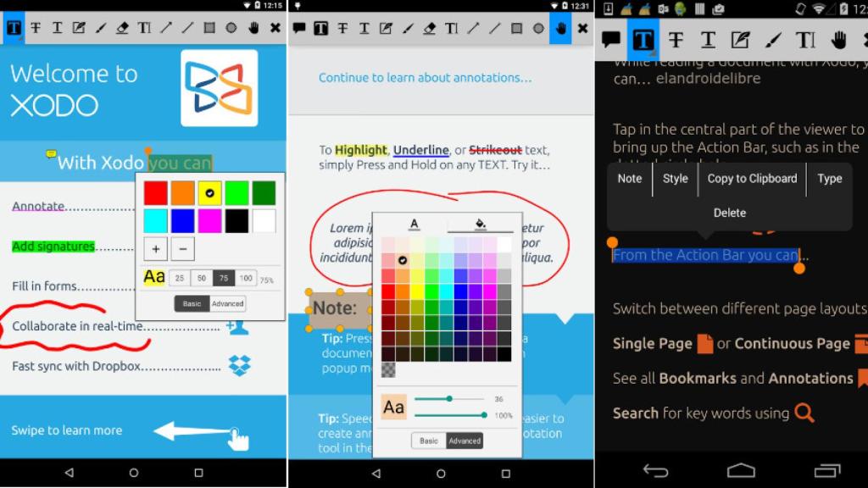Select the Ellipse annotation tool
Image resolution: width=868 pixels, height=488 pixels.
click(x=540, y=28)
